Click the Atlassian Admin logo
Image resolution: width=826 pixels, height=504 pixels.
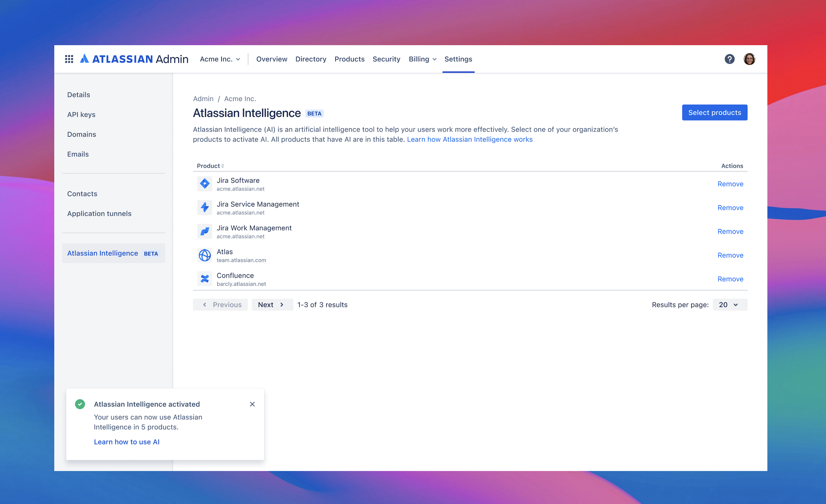click(134, 59)
